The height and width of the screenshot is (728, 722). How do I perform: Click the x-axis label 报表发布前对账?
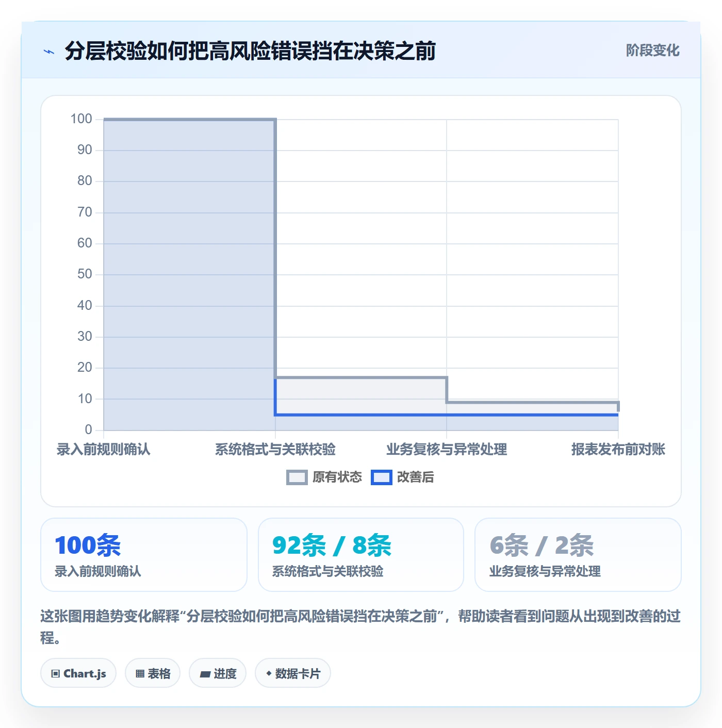pos(618,450)
